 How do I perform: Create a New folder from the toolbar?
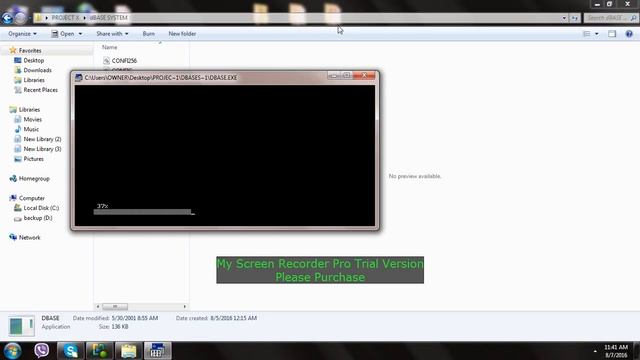(x=182, y=34)
